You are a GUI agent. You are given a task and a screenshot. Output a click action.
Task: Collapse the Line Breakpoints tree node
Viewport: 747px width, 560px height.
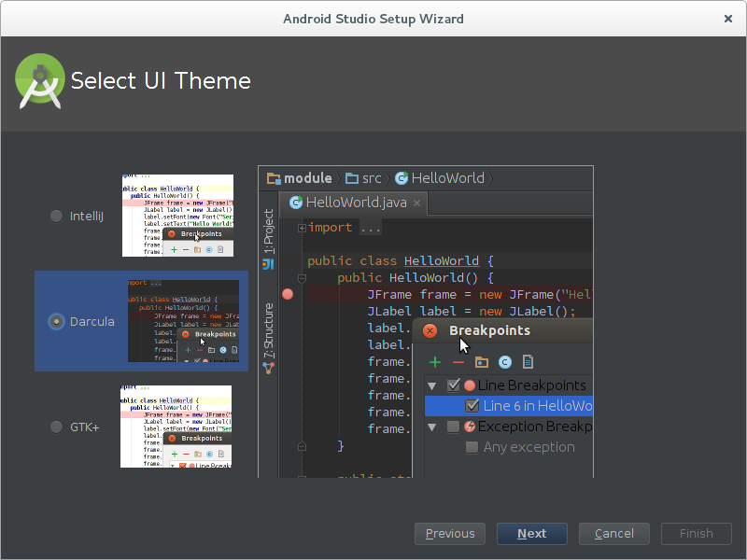432,385
